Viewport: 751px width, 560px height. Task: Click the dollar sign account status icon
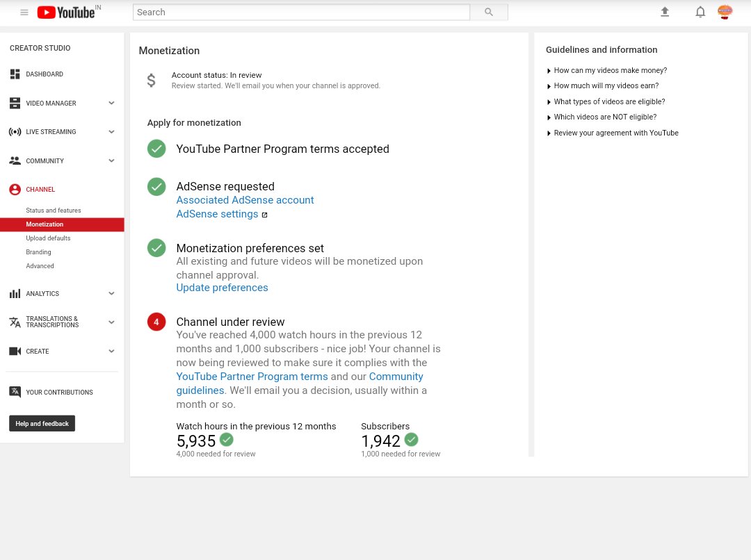pyautogui.click(x=151, y=81)
